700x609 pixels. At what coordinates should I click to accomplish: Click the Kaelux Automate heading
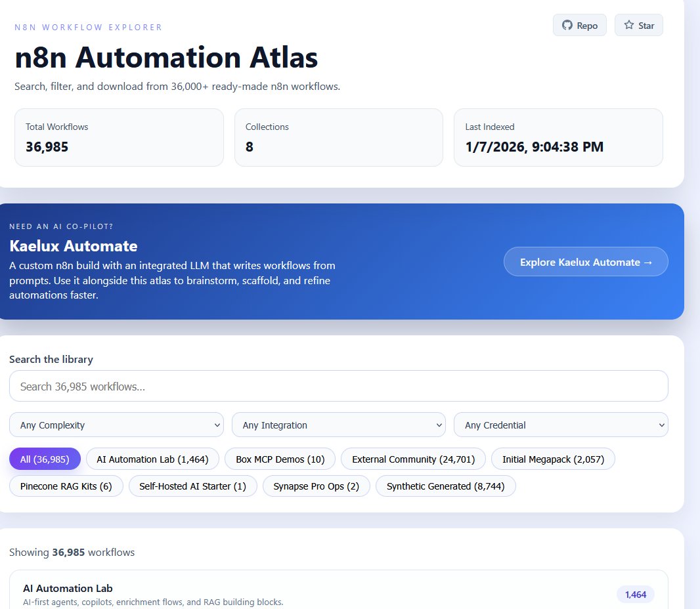tap(73, 246)
